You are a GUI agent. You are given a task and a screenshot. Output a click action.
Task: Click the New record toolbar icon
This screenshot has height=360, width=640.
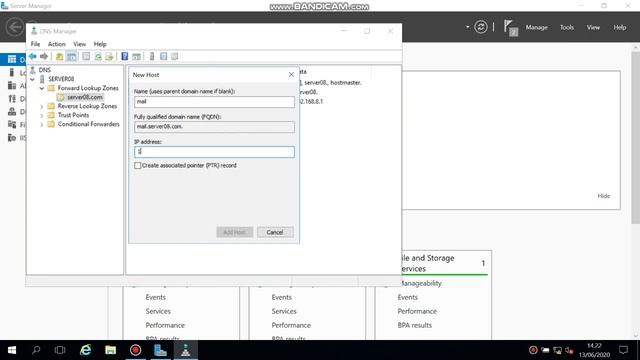coord(164,56)
